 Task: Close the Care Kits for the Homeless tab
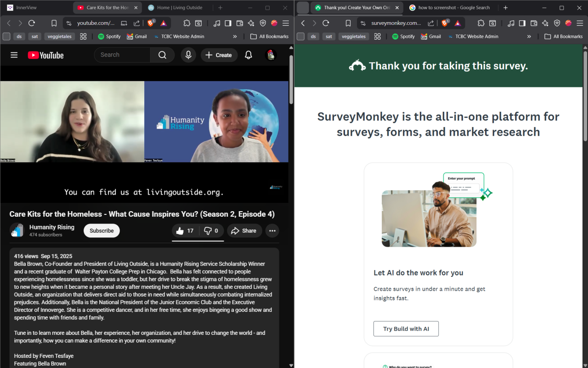(x=136, y=8)
